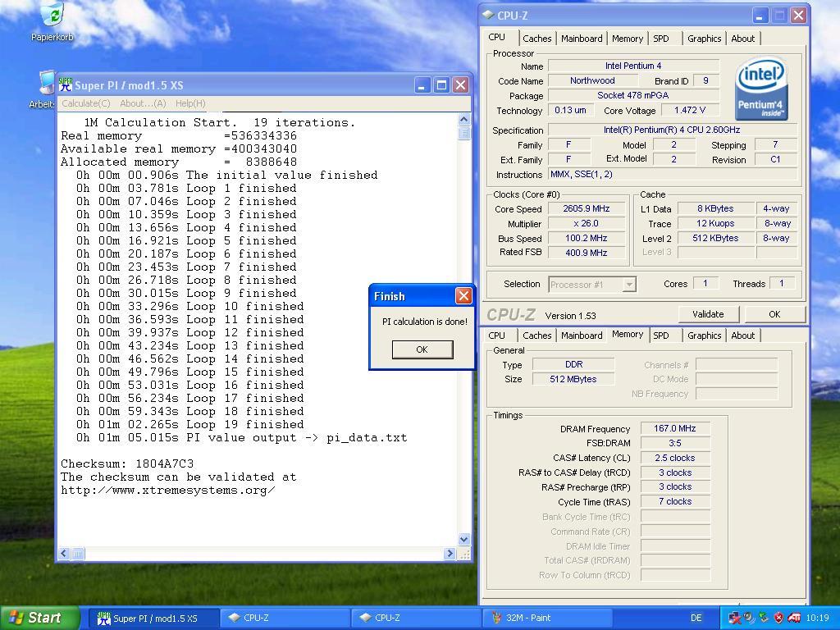Open Calculate(C) menu in Super PI
The width and height of the screenshot is (840, 630).
point(86,103)
